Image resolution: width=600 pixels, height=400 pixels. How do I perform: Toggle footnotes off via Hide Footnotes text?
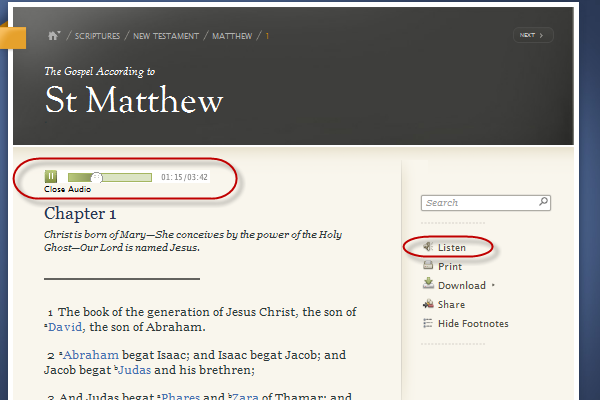pyautogui.click(x=473, y=323)
